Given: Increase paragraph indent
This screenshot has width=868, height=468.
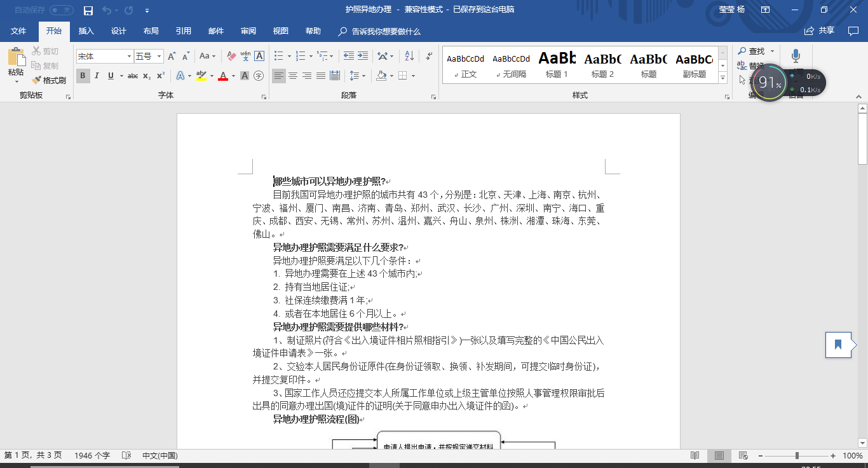Looking at the screenshot, I should pyautogui.click(x=363, y=57).
